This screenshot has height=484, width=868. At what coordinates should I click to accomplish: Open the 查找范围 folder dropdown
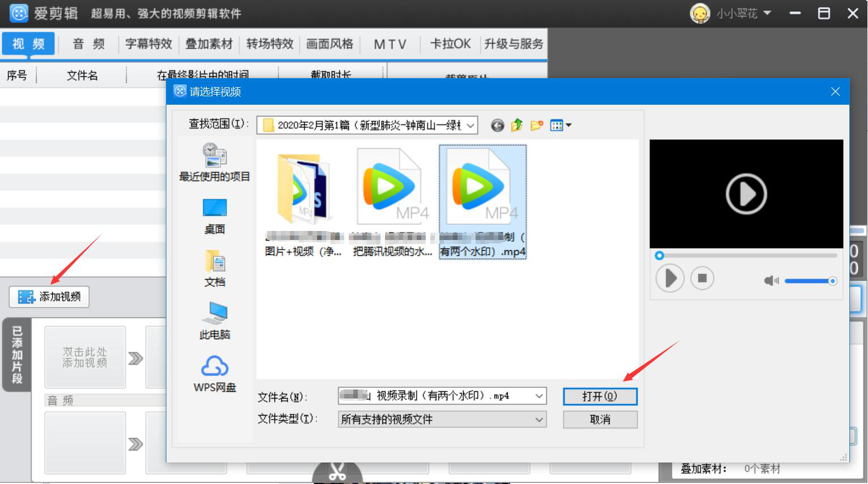pyautogui.click(x=472, y=125)
